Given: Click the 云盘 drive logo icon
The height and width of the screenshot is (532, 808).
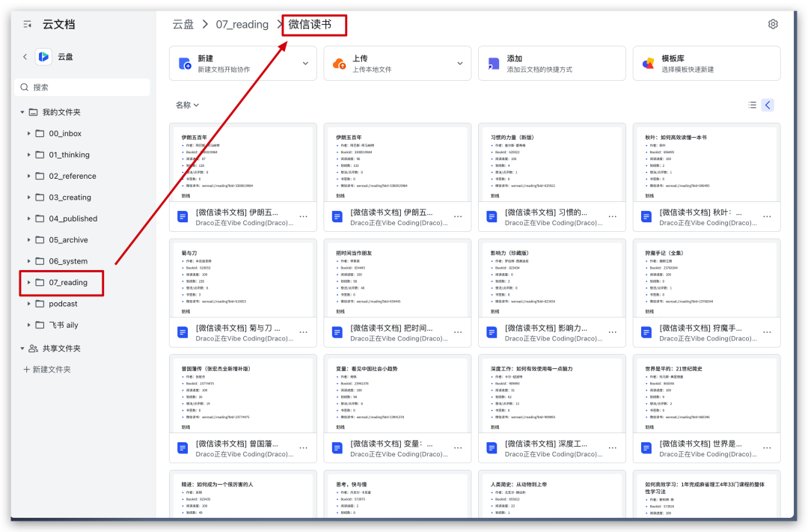Looking at the screenshot, I should (x=44, y=57).
